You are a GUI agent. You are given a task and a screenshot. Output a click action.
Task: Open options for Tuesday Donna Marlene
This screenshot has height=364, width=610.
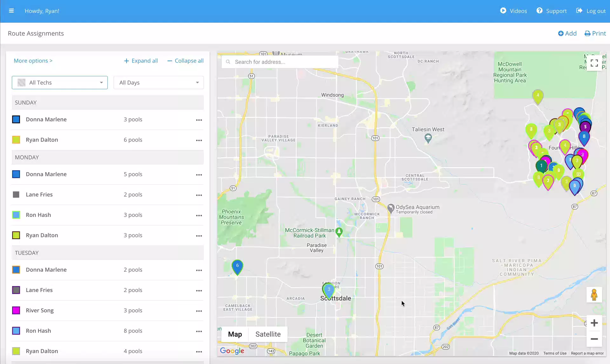coord(199,270)
